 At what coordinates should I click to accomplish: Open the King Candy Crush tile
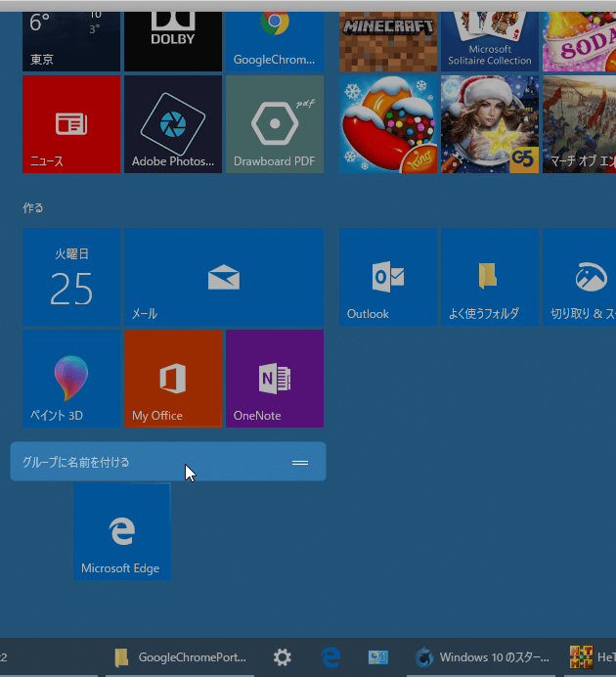[388, 124]
